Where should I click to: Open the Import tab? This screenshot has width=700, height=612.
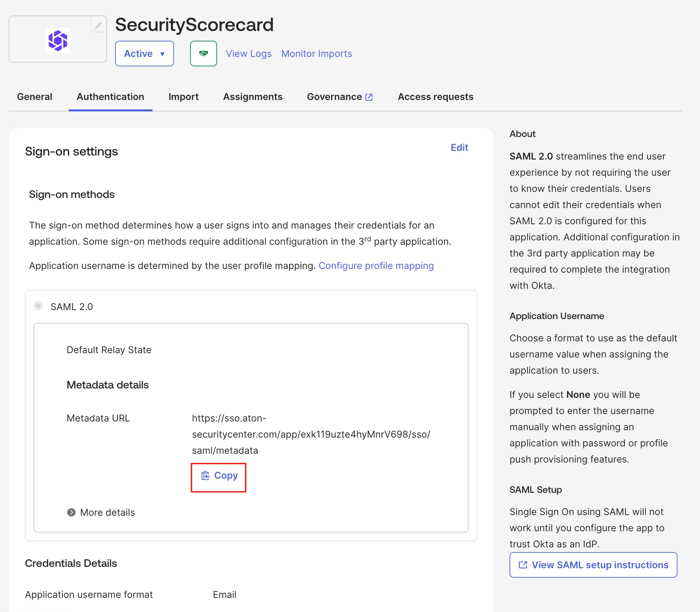point(183,97)
